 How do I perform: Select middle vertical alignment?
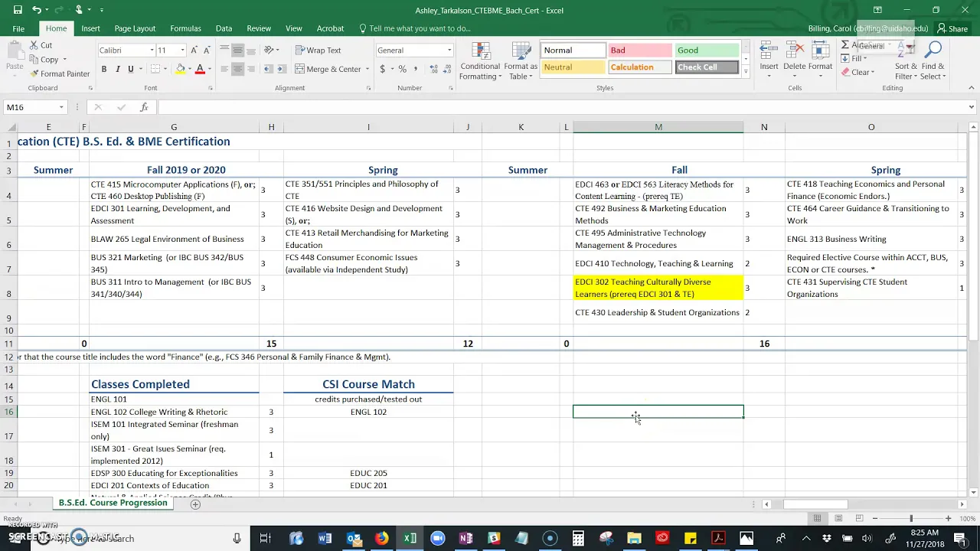coord(238,51)
